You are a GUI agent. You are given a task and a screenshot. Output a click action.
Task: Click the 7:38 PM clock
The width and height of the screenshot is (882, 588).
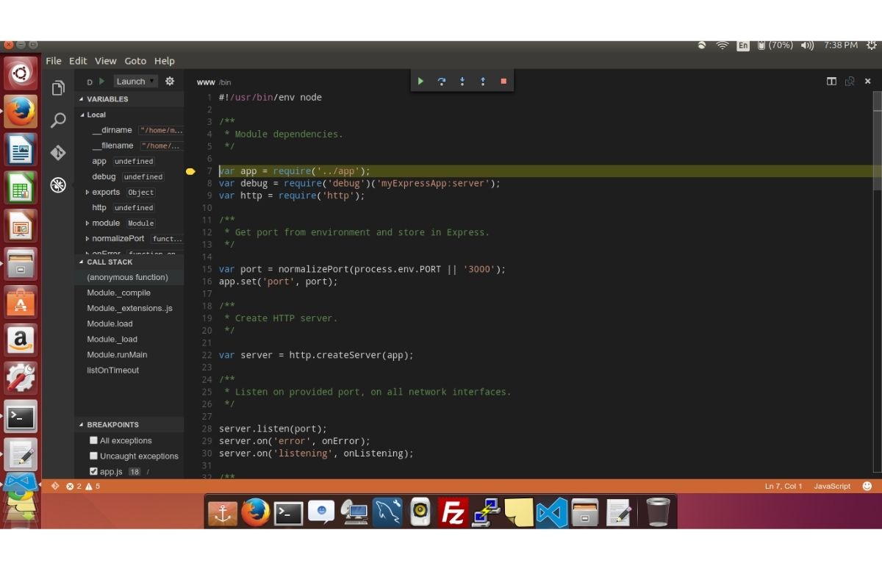click(841, 46)
